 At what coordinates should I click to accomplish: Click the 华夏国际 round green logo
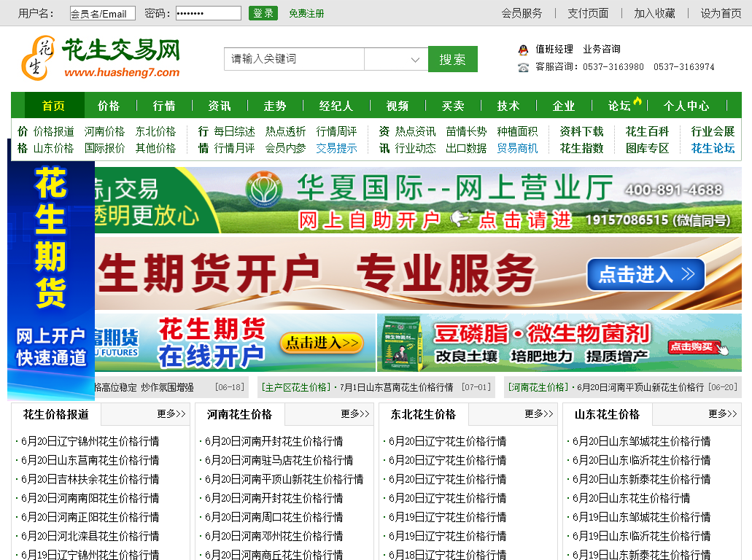tap(264, 190)
